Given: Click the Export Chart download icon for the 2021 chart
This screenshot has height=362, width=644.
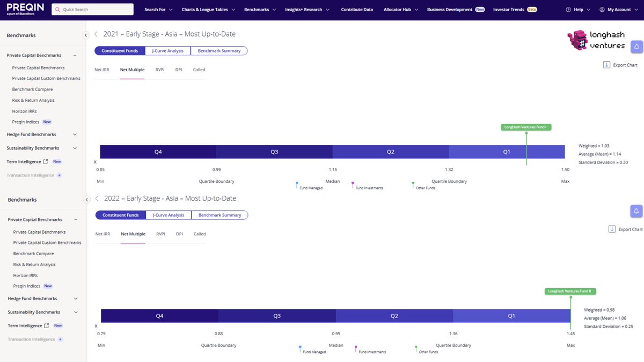Looking at the screenshot, I should 606,65.
